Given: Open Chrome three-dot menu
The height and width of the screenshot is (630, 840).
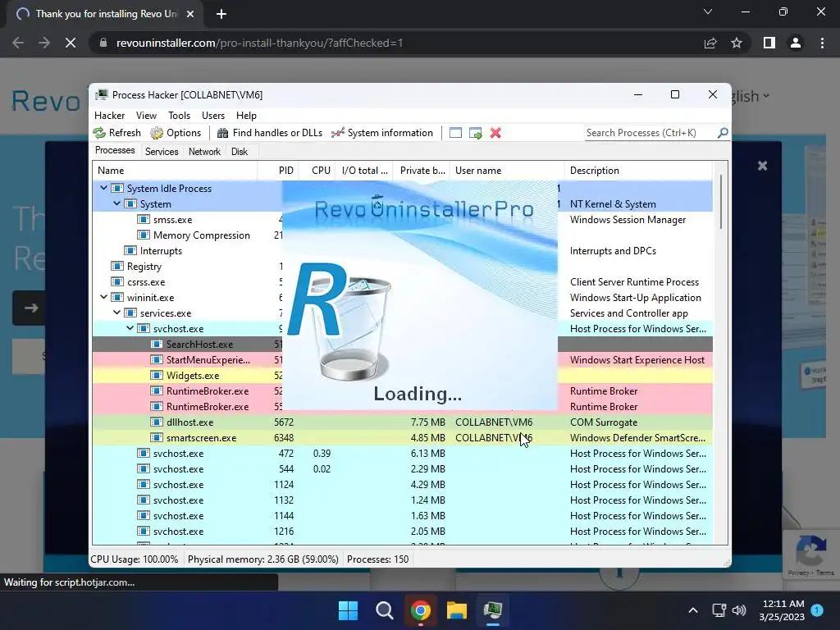Looking at the screenshot, I should 822,43.
